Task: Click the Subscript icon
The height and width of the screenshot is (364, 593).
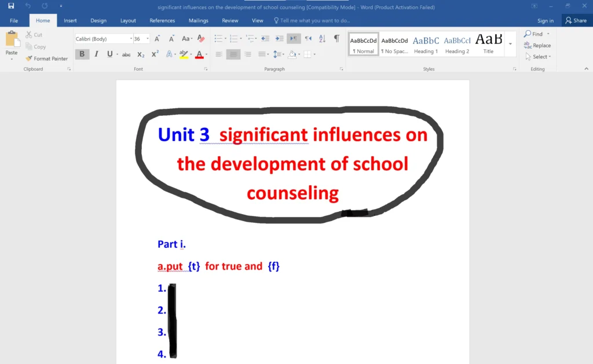Action: (140, 54)
